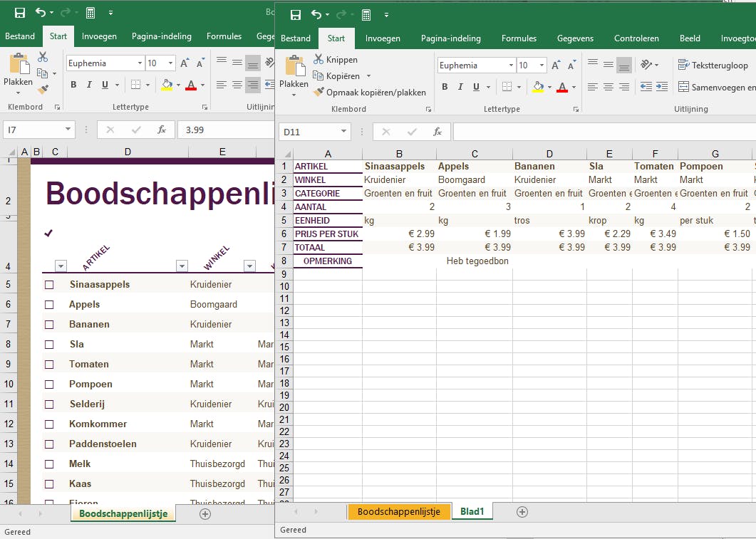
Task: Click Bold in the right window ribbon
Action: click(x=445, y=87)
